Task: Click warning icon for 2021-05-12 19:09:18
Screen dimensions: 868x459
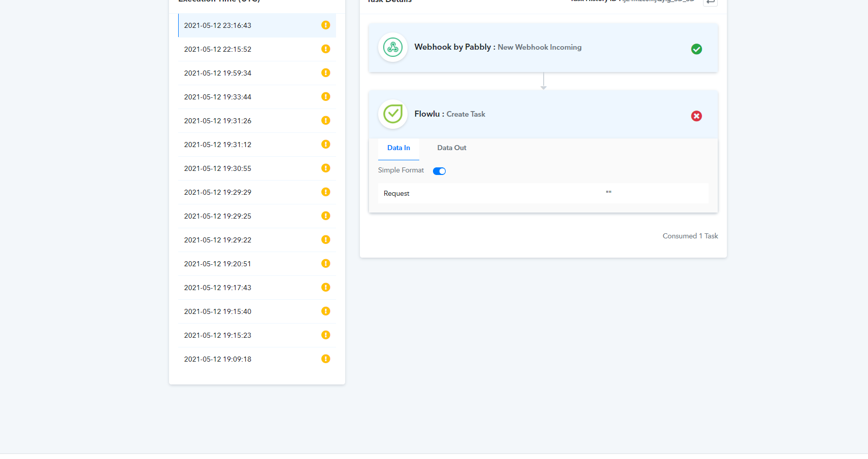Action: point(326,359)
